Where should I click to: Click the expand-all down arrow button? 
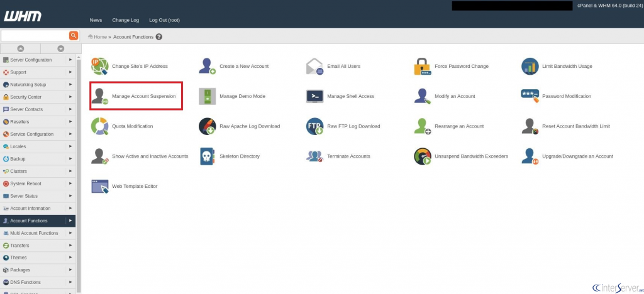coord(61,48)
